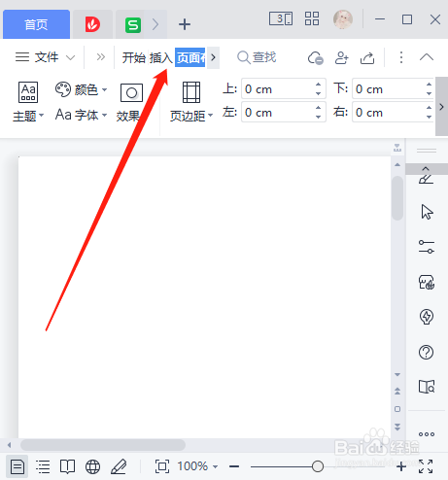
Task: Switch to the green S spreadsheet tab
Action: click(133, 24)
